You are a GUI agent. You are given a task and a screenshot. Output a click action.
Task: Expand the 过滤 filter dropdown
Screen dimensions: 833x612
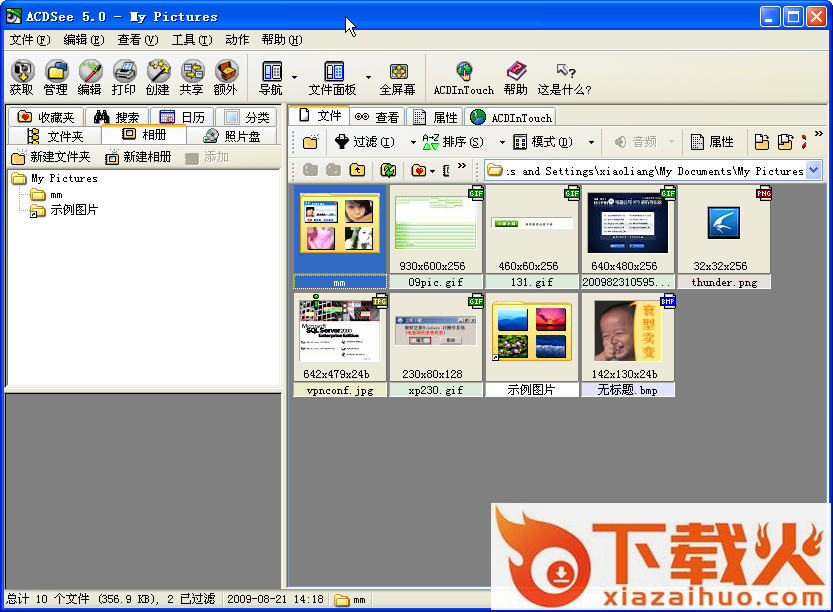point(364,142)
